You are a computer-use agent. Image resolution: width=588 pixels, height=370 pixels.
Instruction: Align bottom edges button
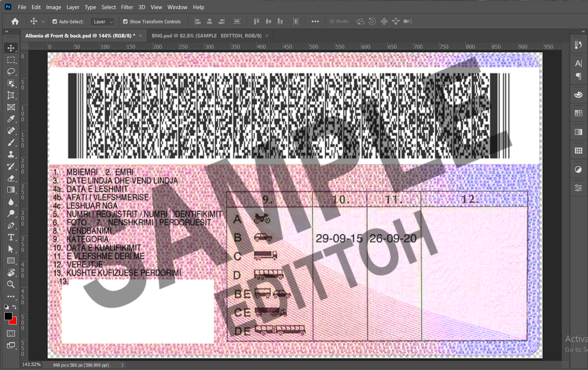280,21
